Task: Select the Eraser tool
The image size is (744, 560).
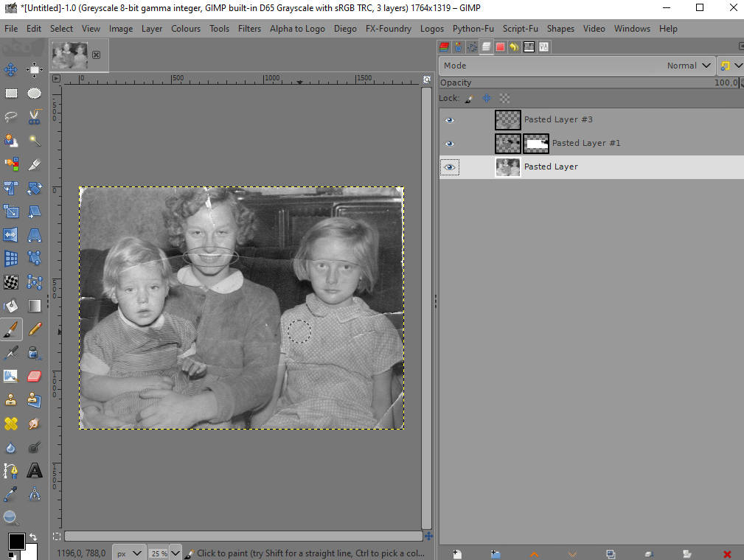Action: pos(35,376)
